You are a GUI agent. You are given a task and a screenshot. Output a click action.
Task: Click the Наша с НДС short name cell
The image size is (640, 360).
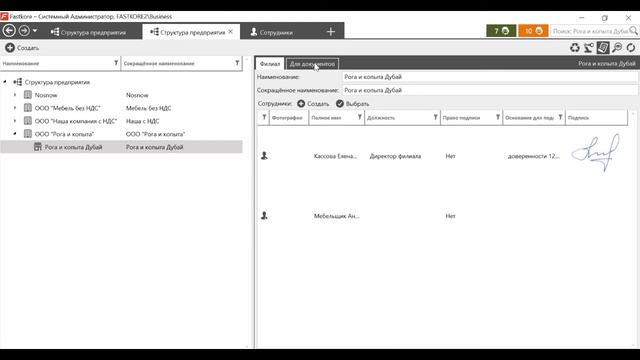pyautogui.click(x=142, y=121)
